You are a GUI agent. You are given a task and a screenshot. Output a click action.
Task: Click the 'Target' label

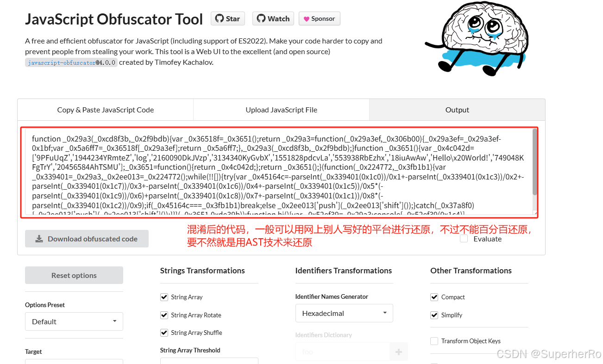click(x=33, y=352)
